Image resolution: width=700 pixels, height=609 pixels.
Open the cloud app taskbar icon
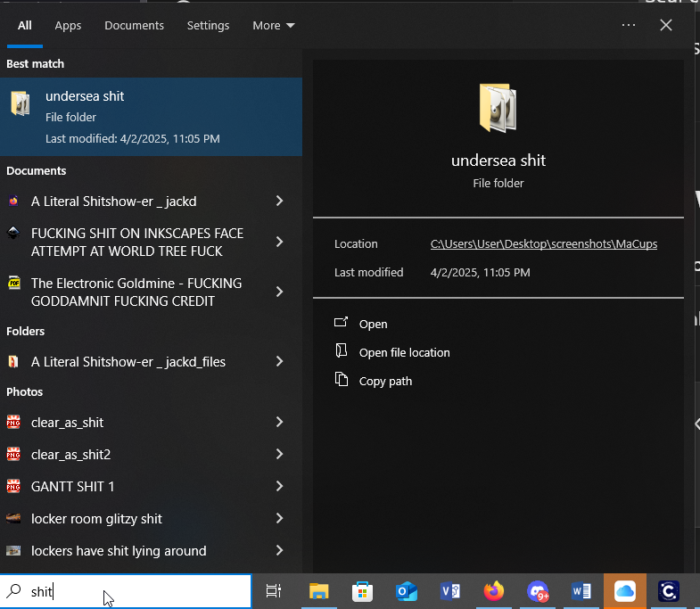click(x=625, y=591)
